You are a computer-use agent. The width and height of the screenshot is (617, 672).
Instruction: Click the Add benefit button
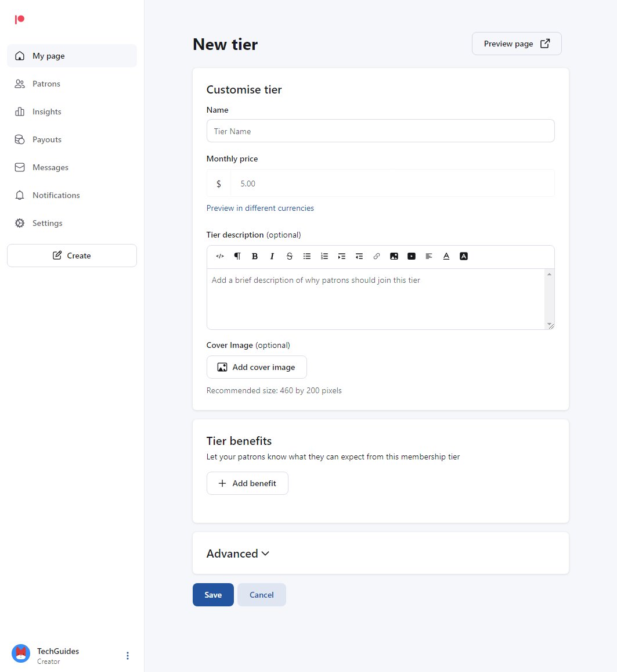[x=247, y=483]
